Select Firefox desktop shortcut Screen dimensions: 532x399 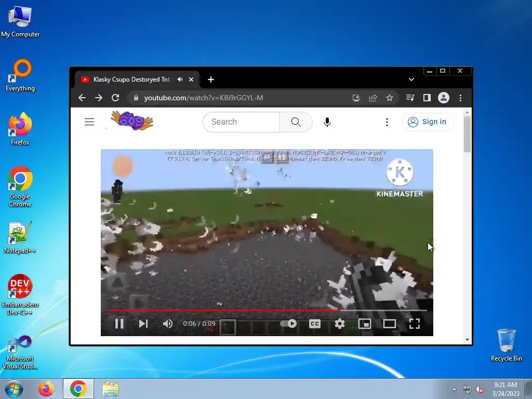(20, 129)
